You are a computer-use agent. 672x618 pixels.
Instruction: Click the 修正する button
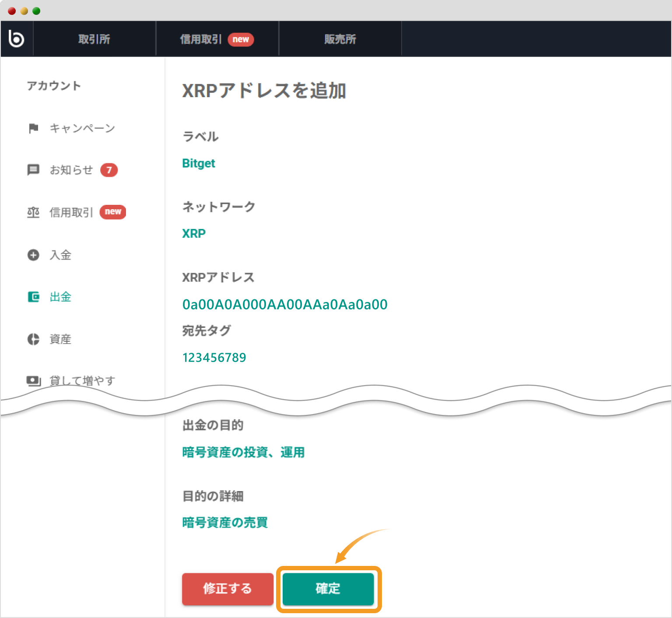[x=227, y=589]
